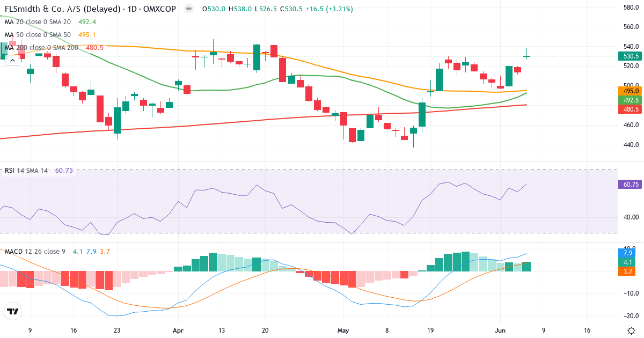The height and width of the screenshot is (338, 644).
Task: Click the green 492.5 price axis label
Action: (x=630, y=100)
